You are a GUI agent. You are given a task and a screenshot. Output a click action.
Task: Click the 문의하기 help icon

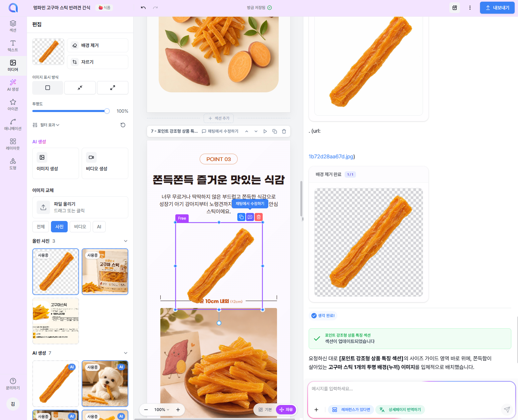[x=13, y=384]
